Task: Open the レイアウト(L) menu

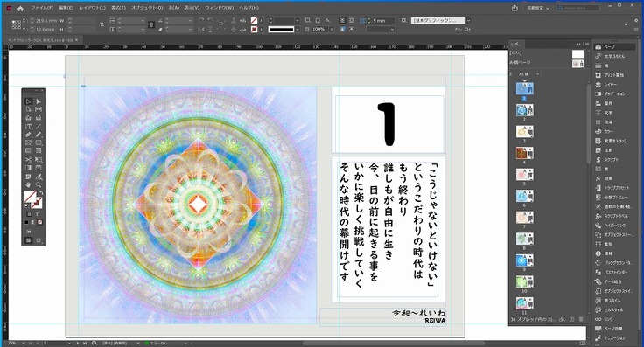Action: (93, 8)
